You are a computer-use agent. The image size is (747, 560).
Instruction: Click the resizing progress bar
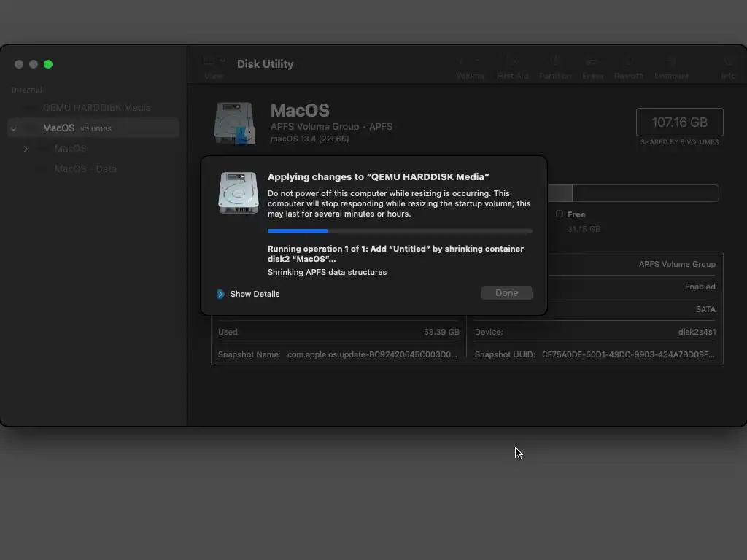pos(400,231)
